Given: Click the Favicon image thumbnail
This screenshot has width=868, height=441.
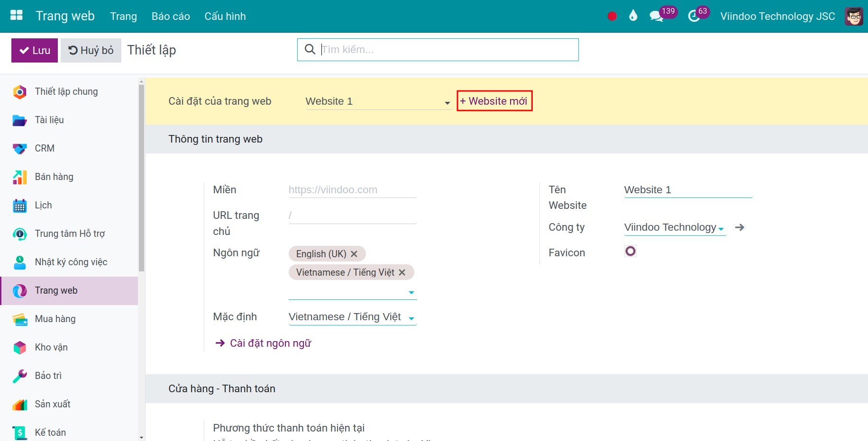Looking at the screenshot, I should [x=630, y=251].
